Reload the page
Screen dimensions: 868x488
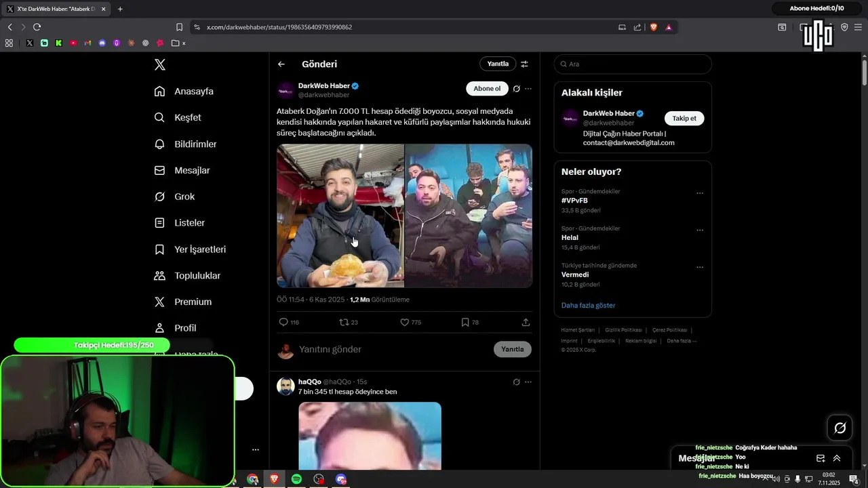(37, 27)
